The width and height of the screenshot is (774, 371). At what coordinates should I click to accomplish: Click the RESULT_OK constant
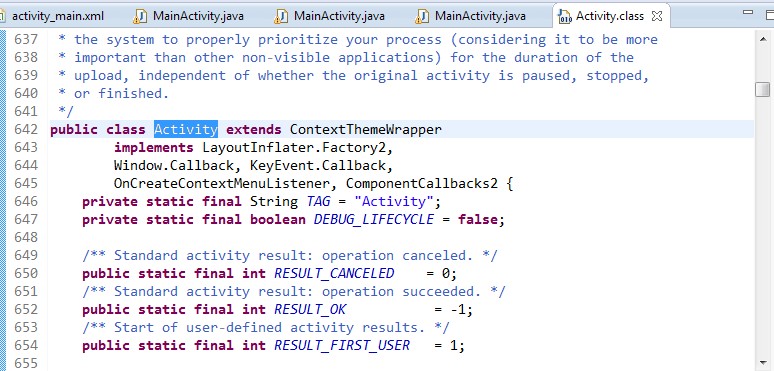310,309
